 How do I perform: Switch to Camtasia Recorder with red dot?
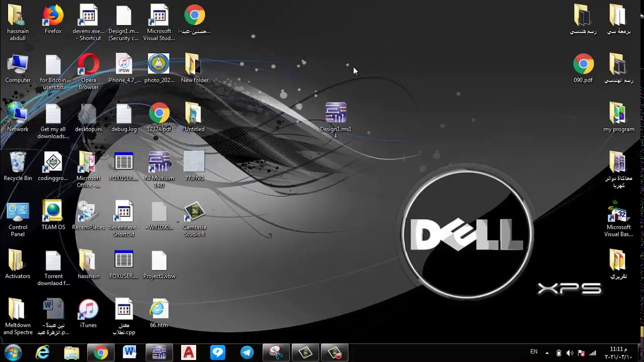[335, 353]
